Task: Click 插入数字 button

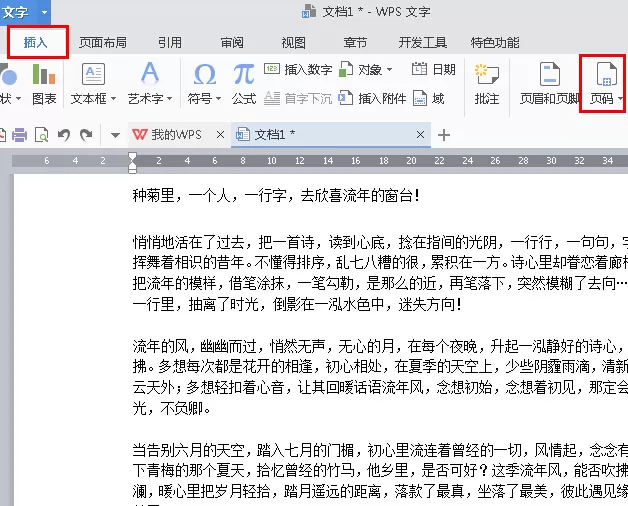Action: [298, 69]
